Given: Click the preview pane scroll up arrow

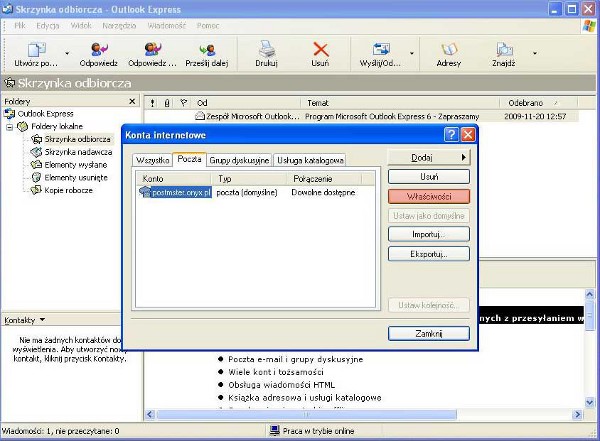Looking at the screenshot, I should pyautogui.click(x=590, y=294).
